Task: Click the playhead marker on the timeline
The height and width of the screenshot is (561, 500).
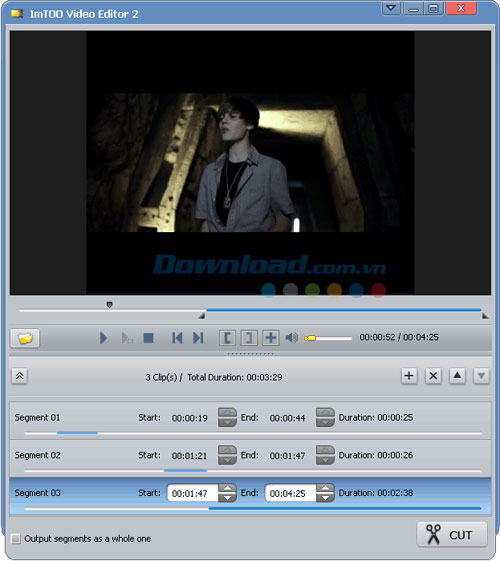Action: click(109, 305)
